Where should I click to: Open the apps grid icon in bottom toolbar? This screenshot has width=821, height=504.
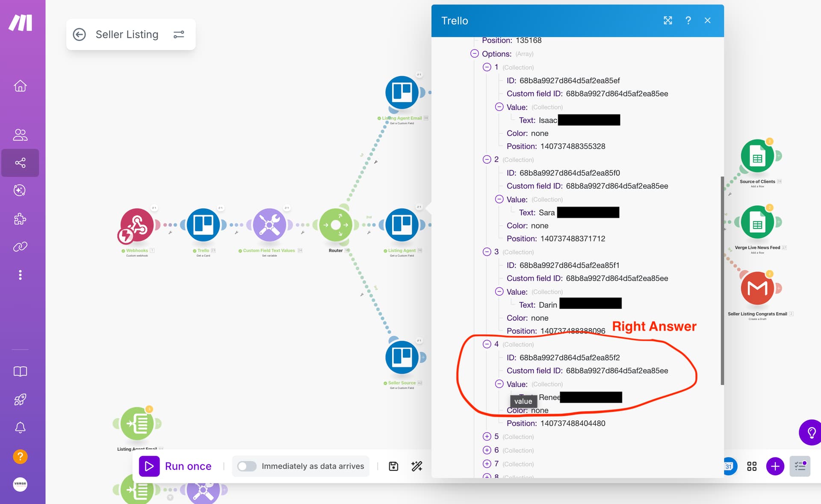752,466
